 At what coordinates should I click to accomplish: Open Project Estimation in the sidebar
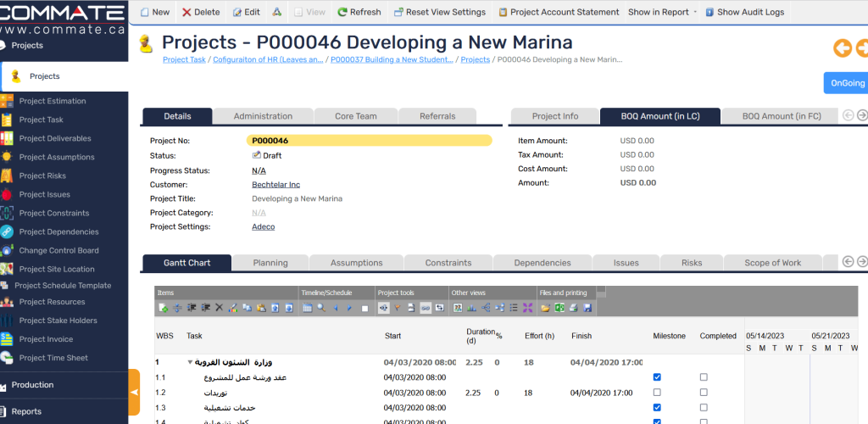click(53, 101)
